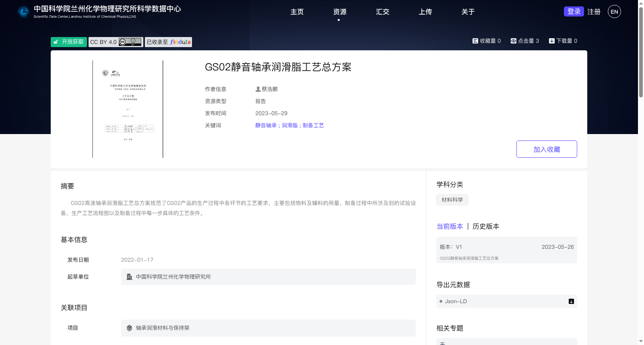Click the title GS02静音轴承润滑脂工艺总方案
This screenshot has width=644, height=345.
tap(278, 67)
